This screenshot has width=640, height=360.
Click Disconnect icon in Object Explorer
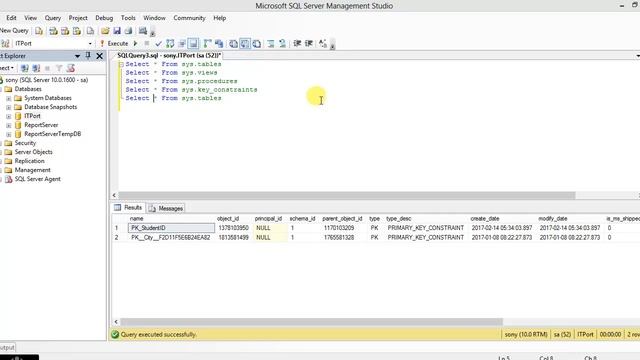click(36, 68)
